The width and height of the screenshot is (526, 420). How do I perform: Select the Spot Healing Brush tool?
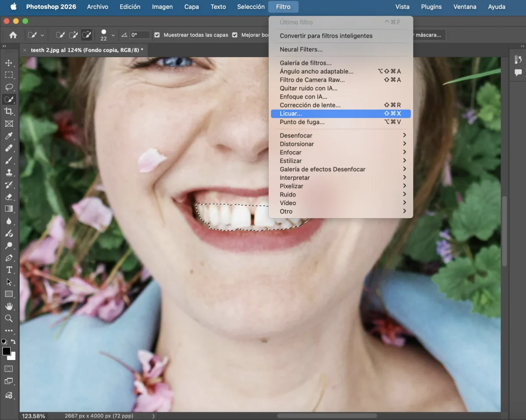pyautogui.click(x=9, y=149)
